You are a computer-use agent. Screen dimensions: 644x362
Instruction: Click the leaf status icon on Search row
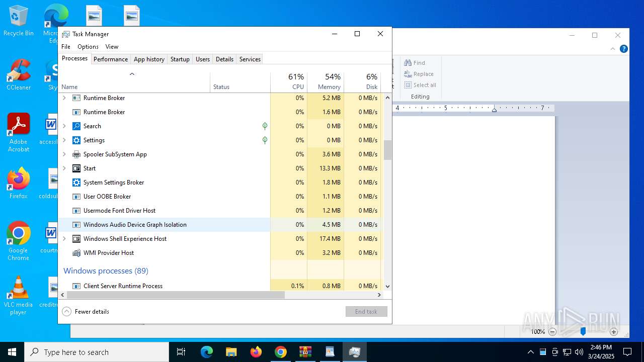pyautogui.click(x=265, y=126)
